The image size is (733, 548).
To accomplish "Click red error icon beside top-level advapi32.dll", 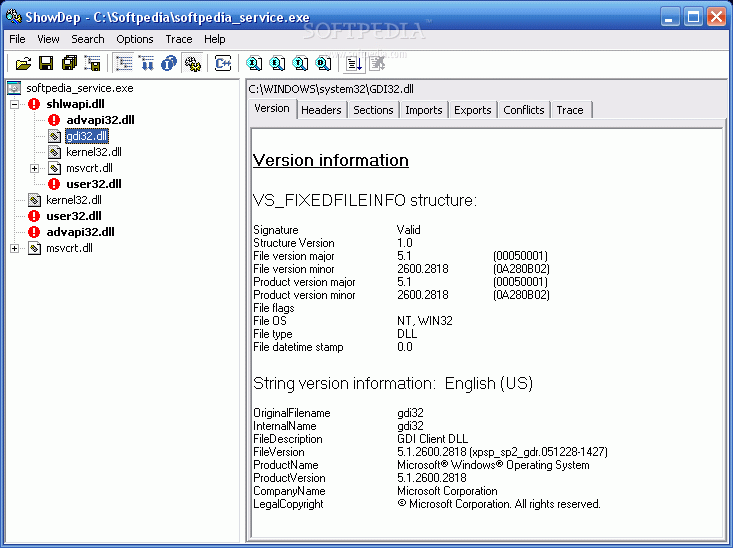I will 34,232.
